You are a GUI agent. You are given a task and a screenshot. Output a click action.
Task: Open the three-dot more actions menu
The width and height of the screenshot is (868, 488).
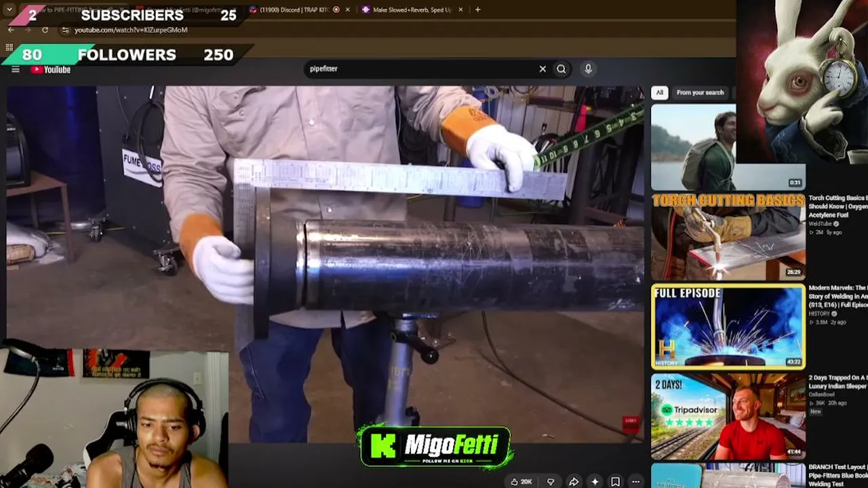(x=635, y=482)
